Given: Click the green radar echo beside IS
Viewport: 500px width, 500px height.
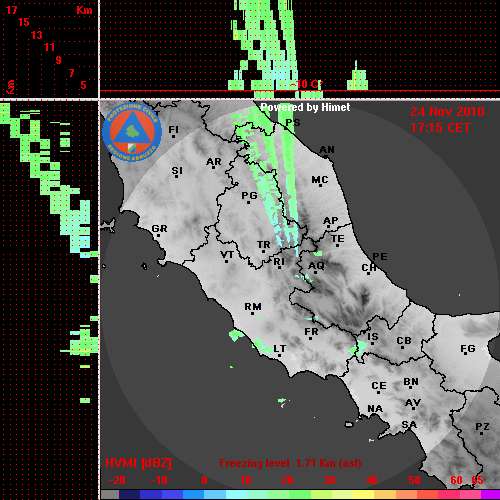Looking at the screenshot, I should (357, 348).
